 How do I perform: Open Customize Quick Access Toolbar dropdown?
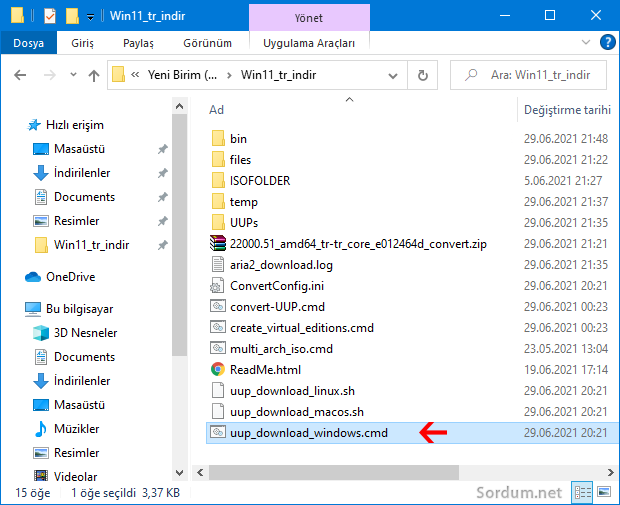tap(91, 17)
